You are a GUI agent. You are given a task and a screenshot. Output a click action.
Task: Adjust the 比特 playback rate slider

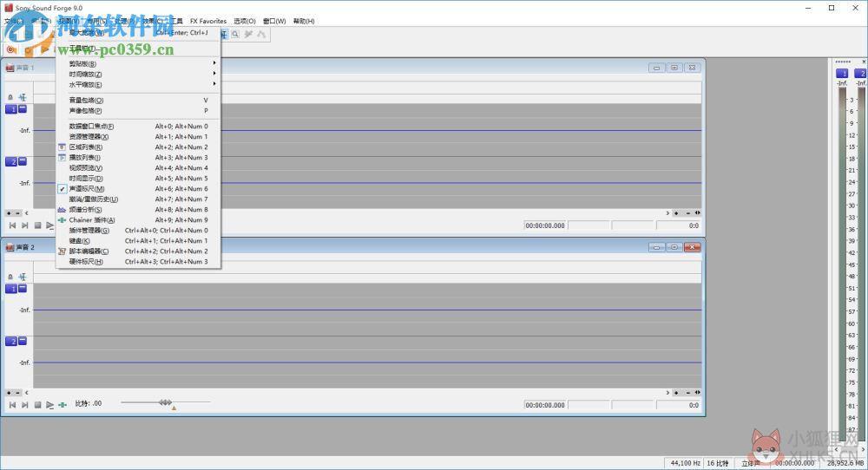(166, 402)
